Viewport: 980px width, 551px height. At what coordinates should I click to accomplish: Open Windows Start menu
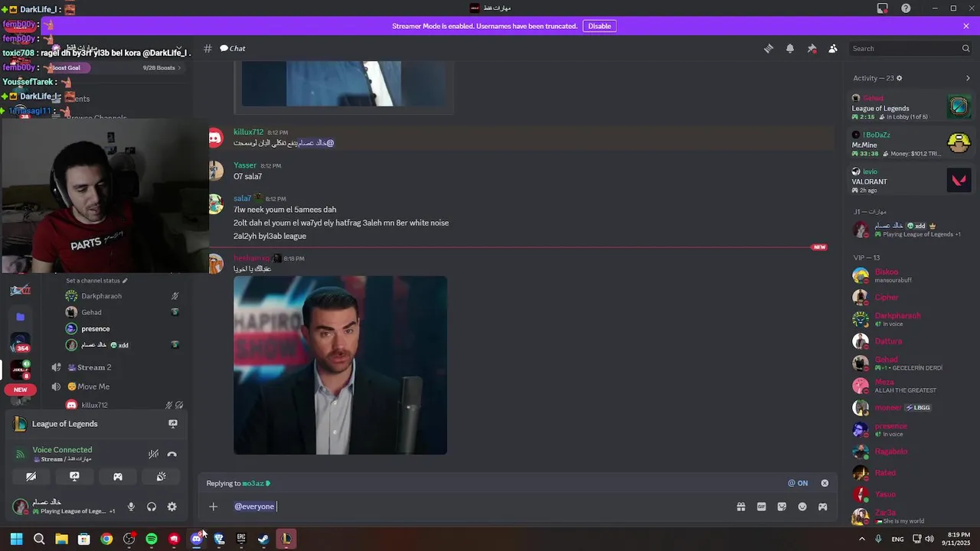[16, 539]
